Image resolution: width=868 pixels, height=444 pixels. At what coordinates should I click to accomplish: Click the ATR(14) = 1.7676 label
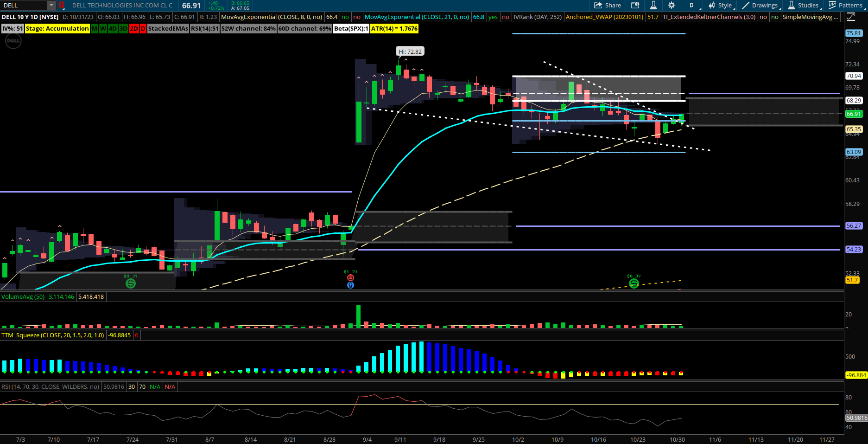pyautogui.click(x=394, y=29)
